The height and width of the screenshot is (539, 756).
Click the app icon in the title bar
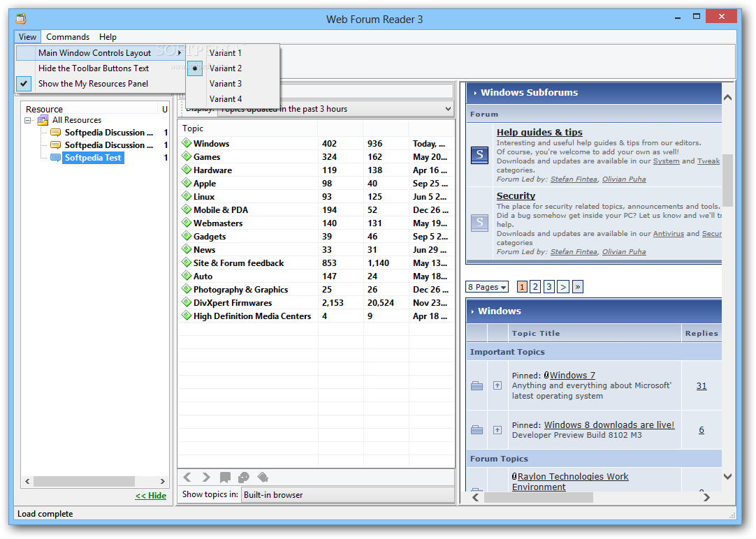[x=21, y=19]
